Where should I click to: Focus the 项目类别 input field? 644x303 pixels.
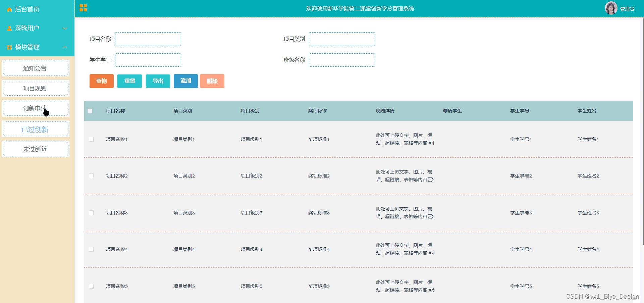pyautogui.click(x=342, y=39)
